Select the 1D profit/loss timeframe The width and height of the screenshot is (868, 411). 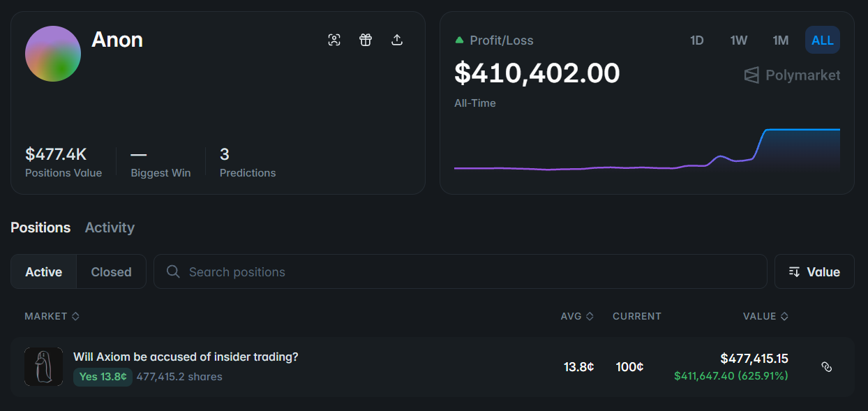(x=696, y=40)
